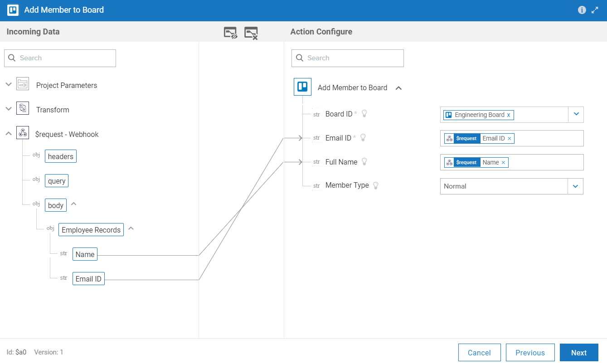The image size is (607, 364).
Task: Click the lightbulb hint next to Email ID
Action: click(363, 138)
